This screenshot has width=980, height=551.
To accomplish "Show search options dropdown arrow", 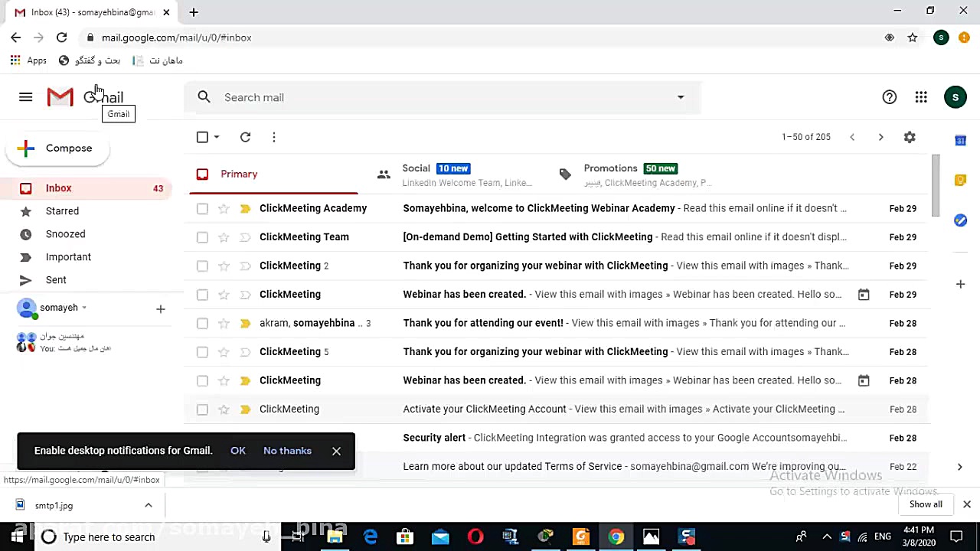I will 681,97.
